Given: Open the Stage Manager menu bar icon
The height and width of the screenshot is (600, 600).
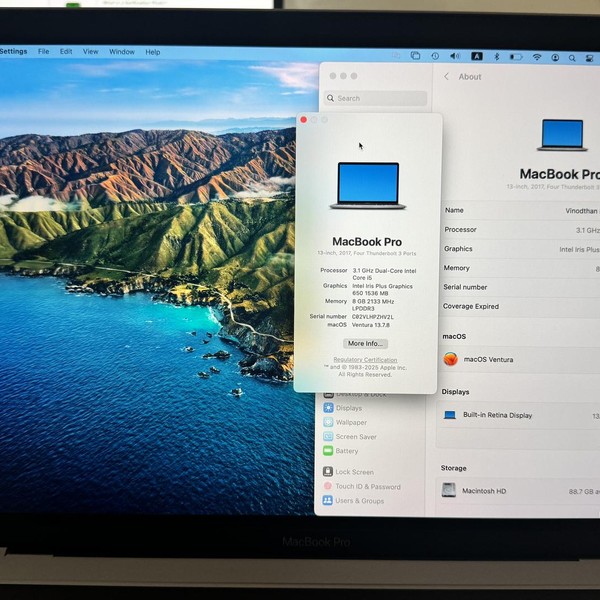Looking at the screenshot, I should 415,56.
